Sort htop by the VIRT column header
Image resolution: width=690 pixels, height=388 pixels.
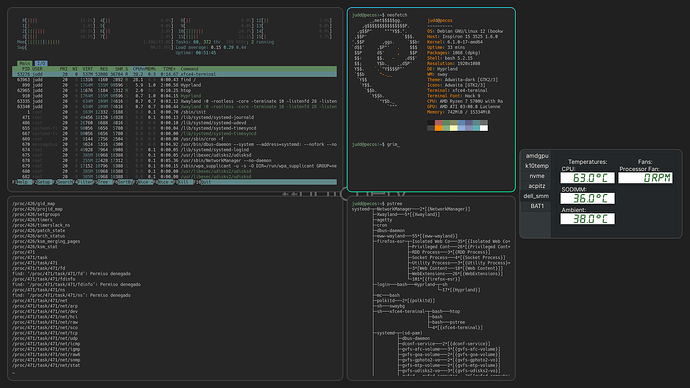point(88,69)
